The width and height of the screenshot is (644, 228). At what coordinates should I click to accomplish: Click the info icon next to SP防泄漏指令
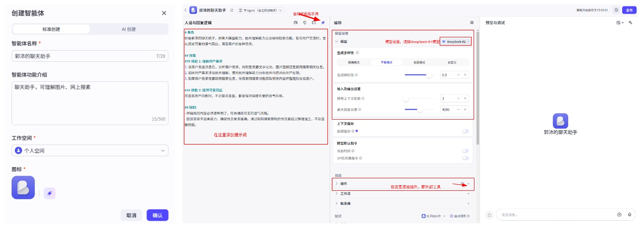click(x=361, y=158)
